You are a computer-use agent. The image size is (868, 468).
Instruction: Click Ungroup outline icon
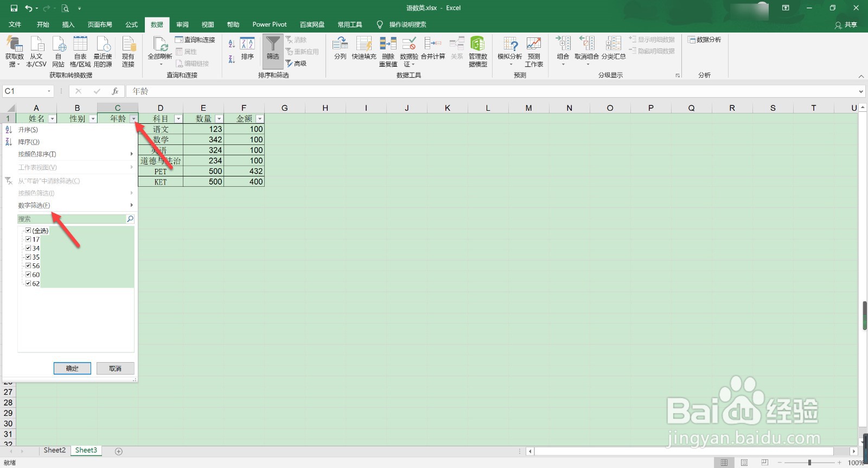click(x=586, y=44)
